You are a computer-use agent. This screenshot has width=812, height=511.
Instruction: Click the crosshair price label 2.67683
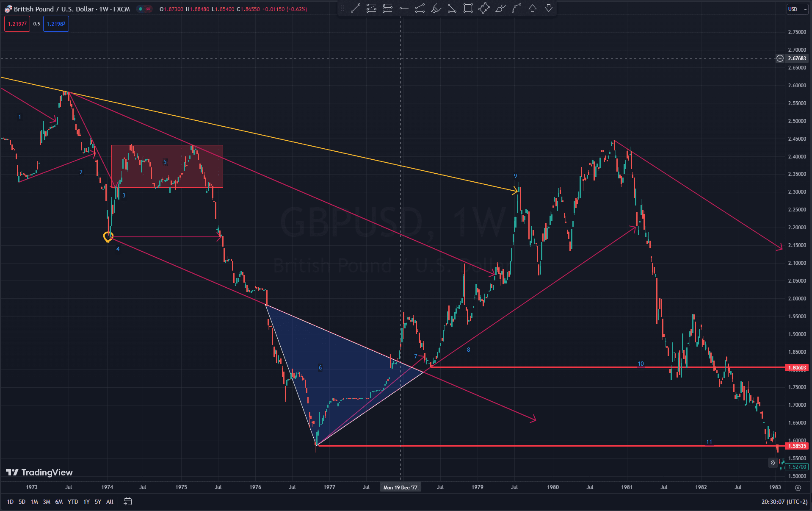pyautogui.click(x=797, y=58)
